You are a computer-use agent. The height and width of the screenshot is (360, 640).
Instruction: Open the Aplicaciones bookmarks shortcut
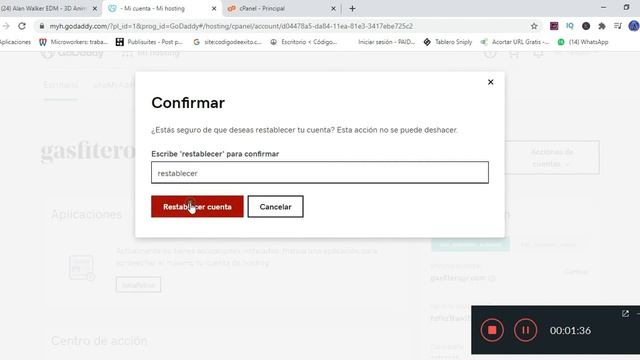point(15,42)
